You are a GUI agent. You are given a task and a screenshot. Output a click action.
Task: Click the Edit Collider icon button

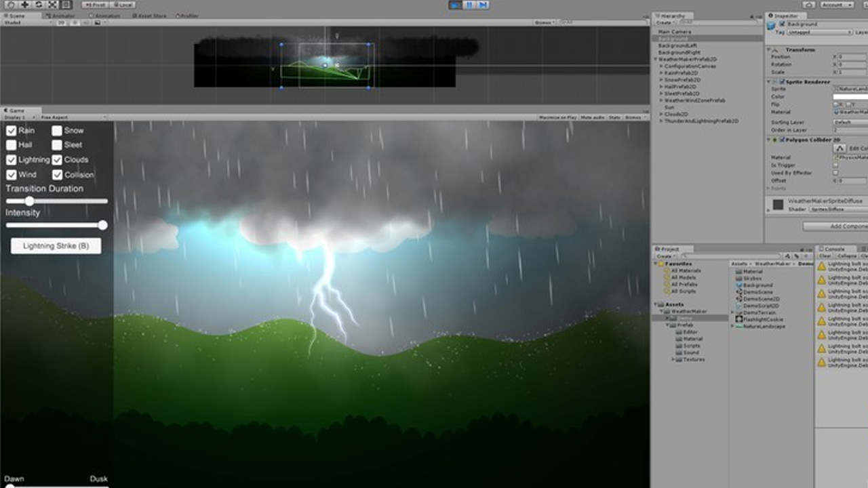840,148
